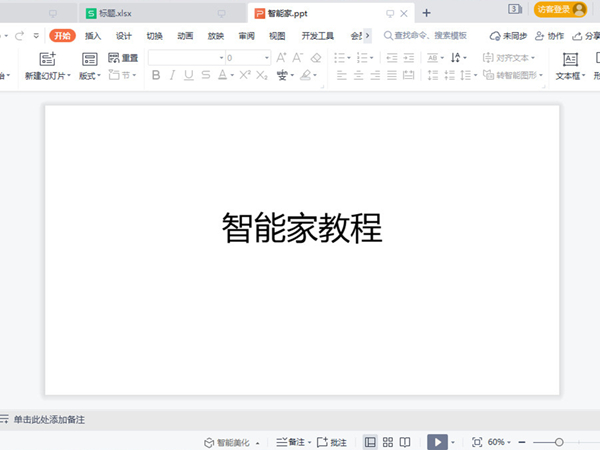600x450 pixels.
Task: Click the 文本框 text box icon
Action: pyautogui.click(x=570, y=59)
